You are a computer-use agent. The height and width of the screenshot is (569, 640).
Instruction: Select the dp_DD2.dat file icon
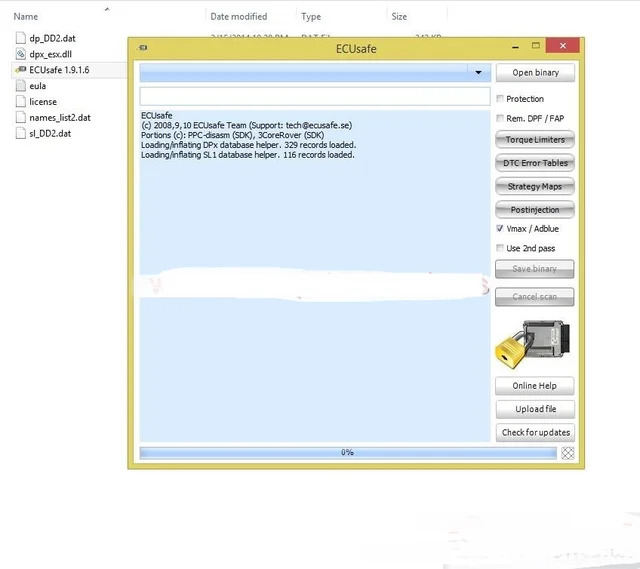point(20,38)
